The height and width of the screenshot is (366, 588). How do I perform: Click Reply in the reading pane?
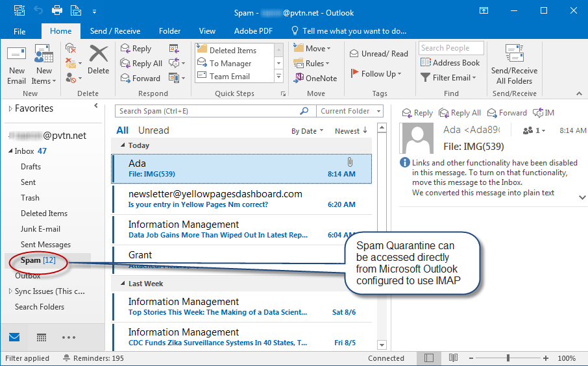pos(417,112)
